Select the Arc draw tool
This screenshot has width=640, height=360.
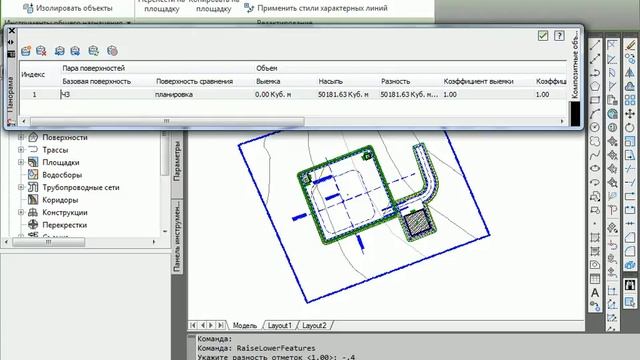tap(595, 113)
